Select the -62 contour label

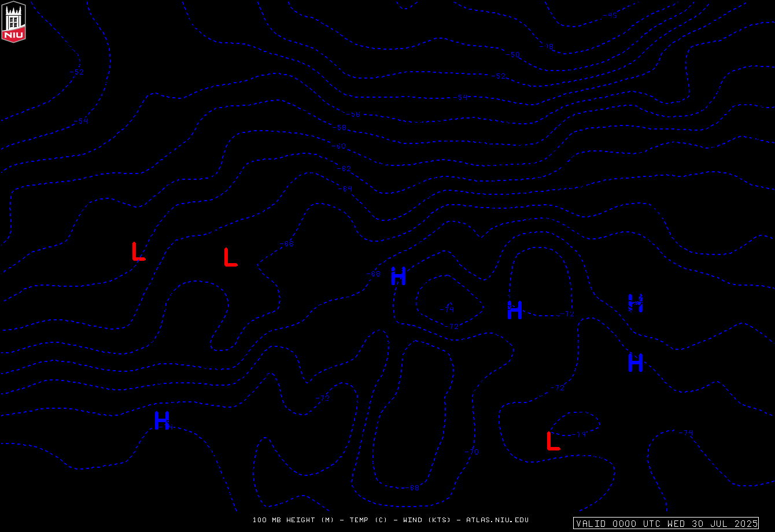(x=344, y=169)
